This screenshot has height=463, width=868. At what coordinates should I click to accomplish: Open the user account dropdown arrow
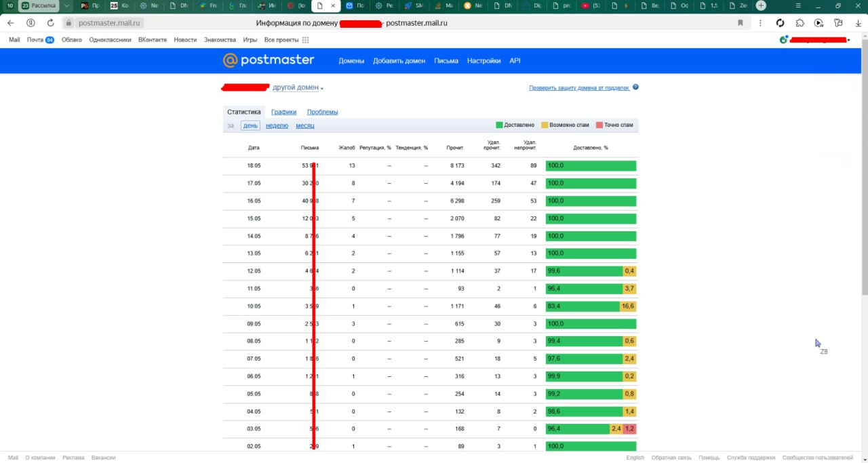click(x=849, y=41)
